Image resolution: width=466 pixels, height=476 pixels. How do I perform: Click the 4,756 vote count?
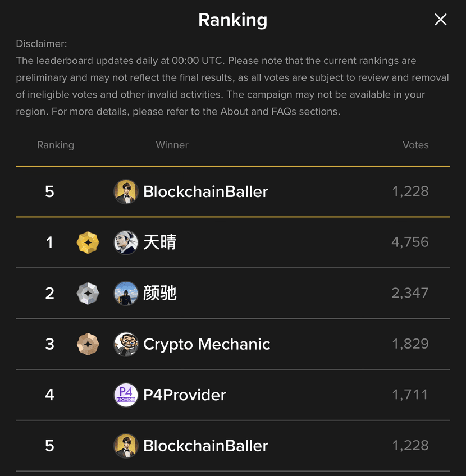[x=410, y=242]
